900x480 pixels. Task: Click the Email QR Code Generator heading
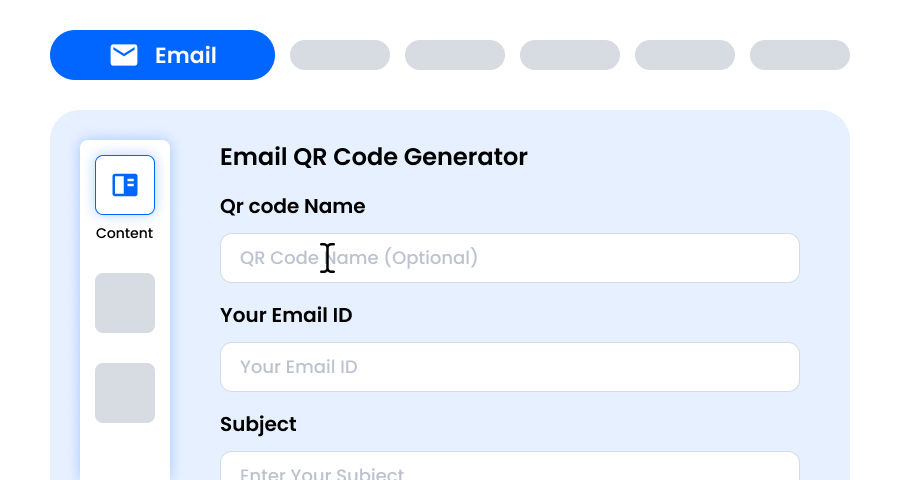tap(374, 157)
